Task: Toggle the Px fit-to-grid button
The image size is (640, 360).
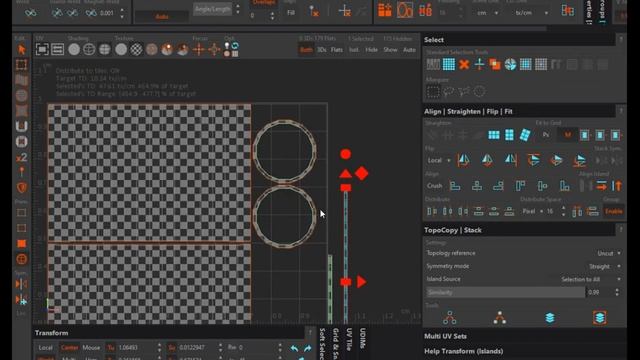Action: [546, 135]
